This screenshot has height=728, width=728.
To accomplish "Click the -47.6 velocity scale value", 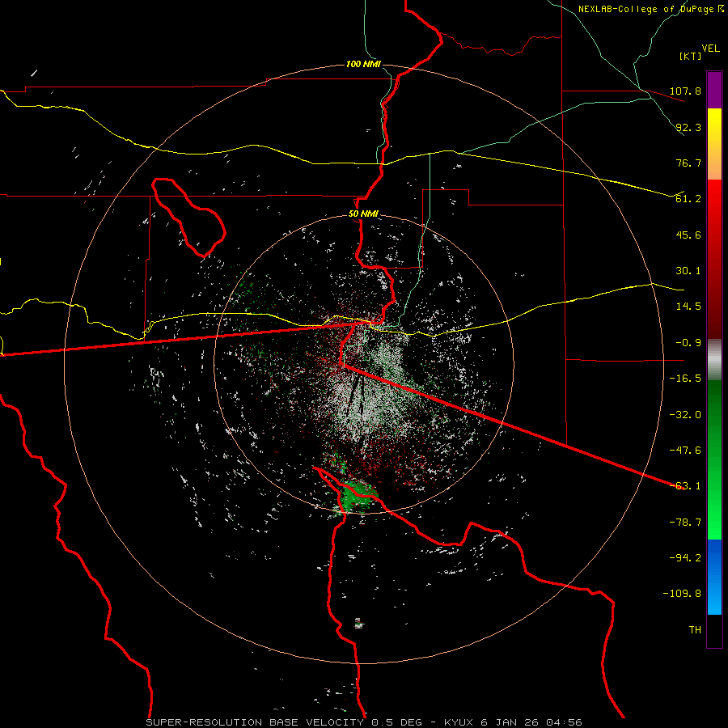I will pyautogui.click(x=685, y=450).
